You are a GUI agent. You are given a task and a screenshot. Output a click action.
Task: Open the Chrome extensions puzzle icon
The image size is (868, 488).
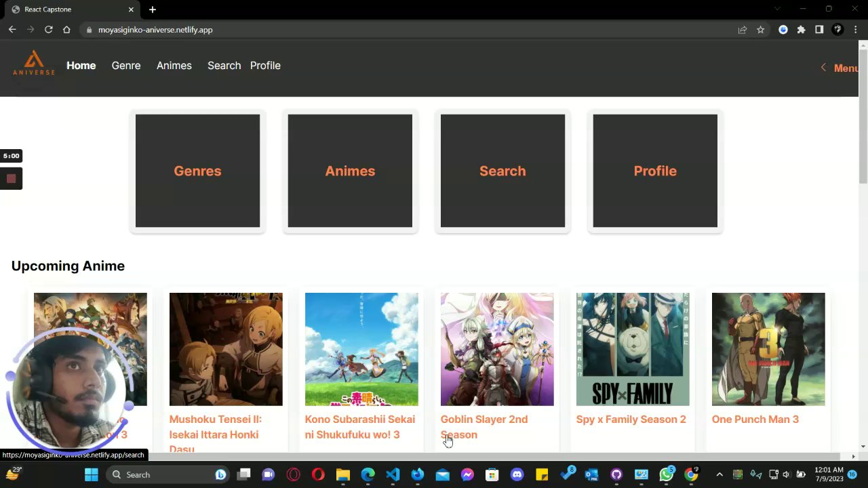click(x=802, y=30)
